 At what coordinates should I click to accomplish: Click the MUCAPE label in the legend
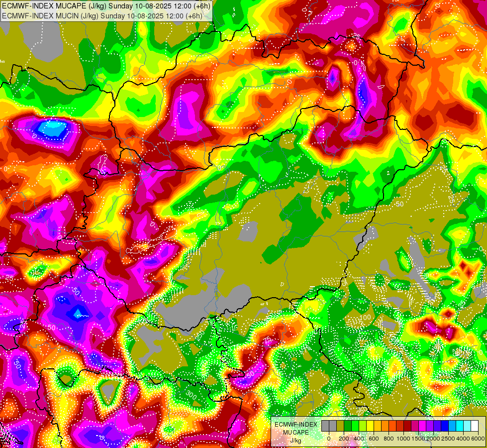coord(296,433)
